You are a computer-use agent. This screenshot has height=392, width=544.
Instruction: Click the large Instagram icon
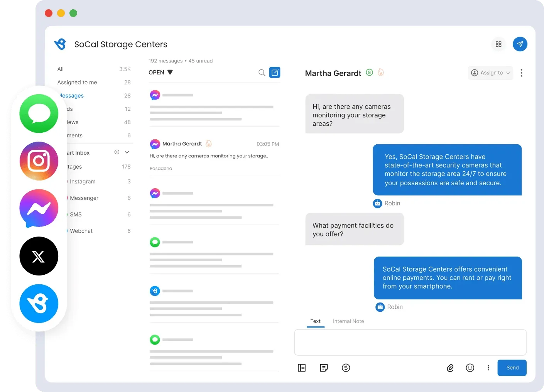39,161
